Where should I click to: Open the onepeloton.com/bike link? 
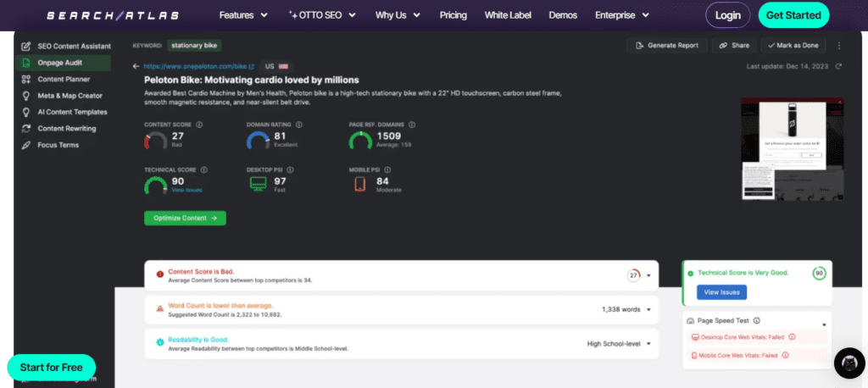coord(198,66)
